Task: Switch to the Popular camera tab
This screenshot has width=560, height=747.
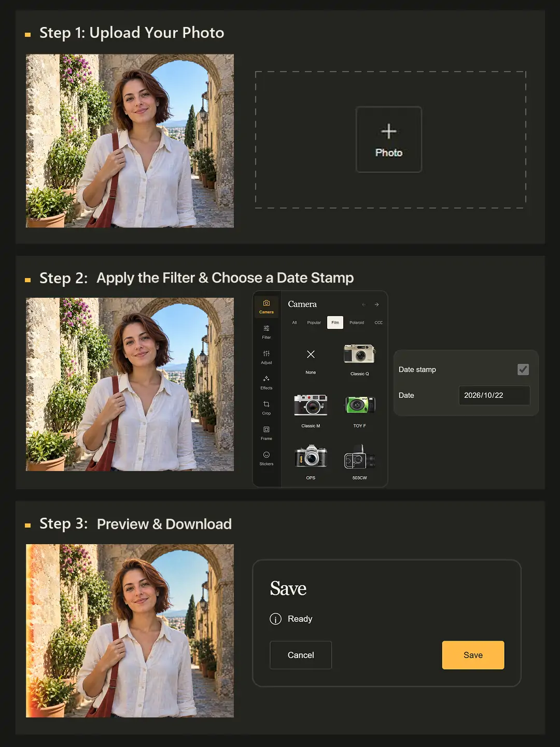Action: click(314, 323)
